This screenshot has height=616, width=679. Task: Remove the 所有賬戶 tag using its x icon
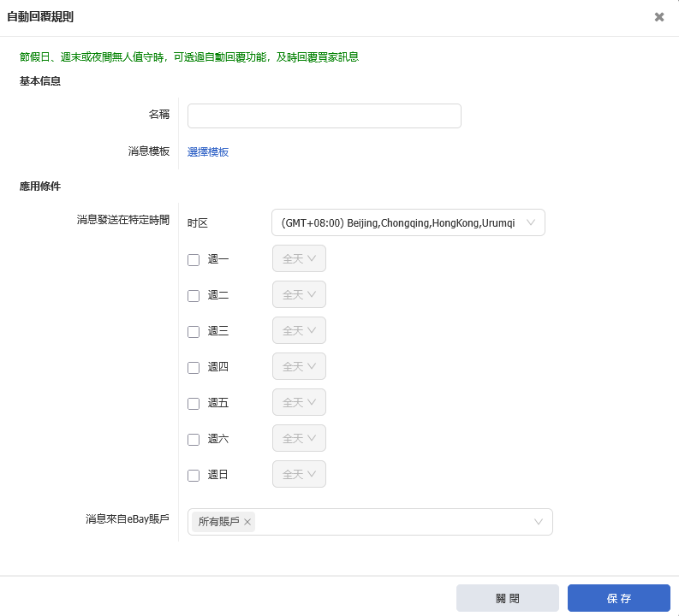pos(247,522)
